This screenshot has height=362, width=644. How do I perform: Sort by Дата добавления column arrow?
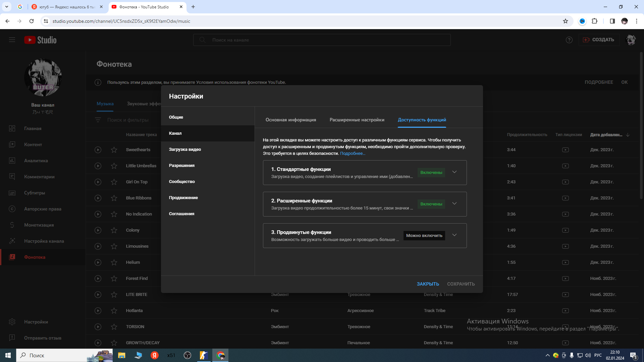(628, 135)
